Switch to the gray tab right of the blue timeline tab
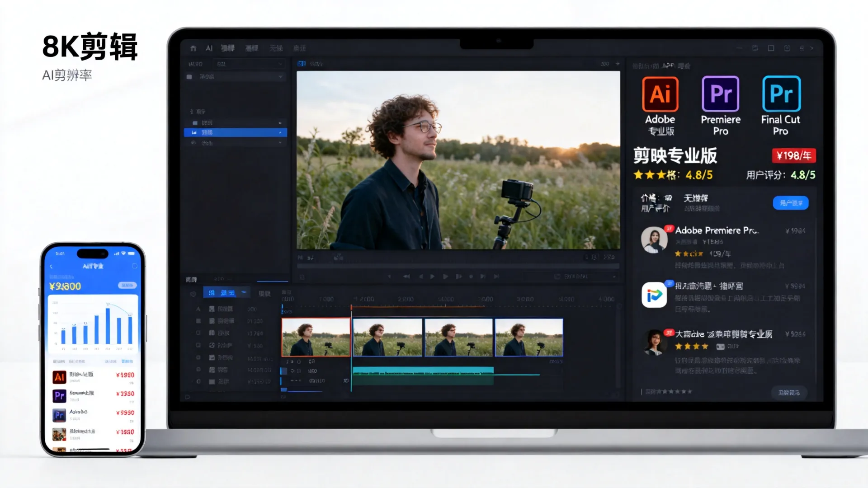 click(x=264, y=294)
